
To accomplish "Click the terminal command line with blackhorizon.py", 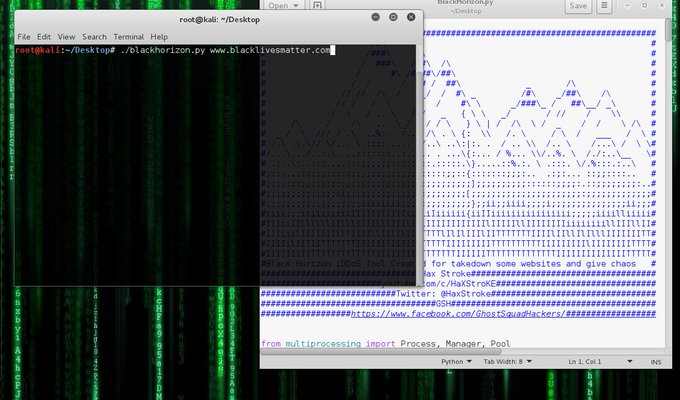I will (175, 50).
